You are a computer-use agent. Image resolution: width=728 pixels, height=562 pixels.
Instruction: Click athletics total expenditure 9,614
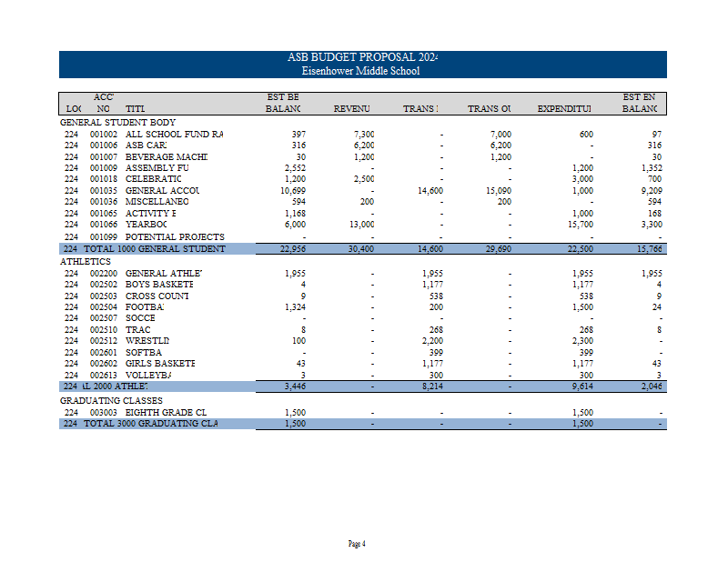click(582, 386)
